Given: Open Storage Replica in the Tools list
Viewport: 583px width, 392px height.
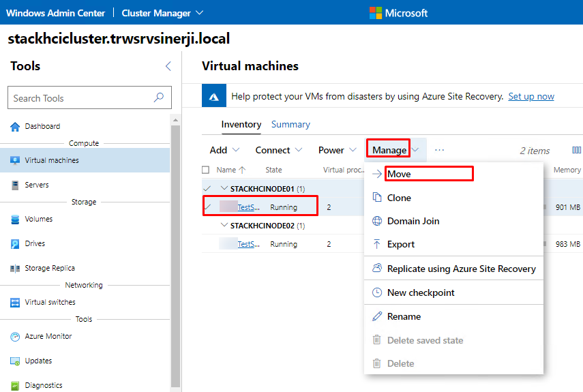Looking at the screenshot, I should tap(50, 269).
